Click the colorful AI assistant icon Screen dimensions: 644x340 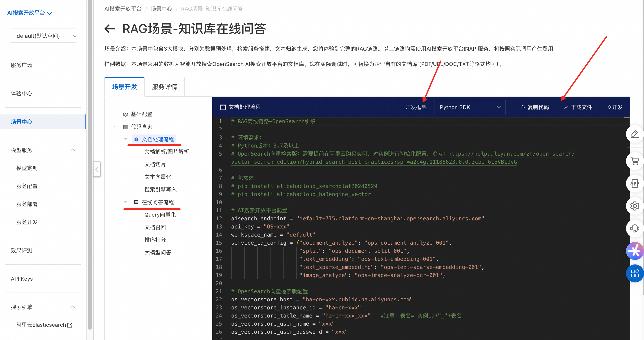(x=635, y=251)
